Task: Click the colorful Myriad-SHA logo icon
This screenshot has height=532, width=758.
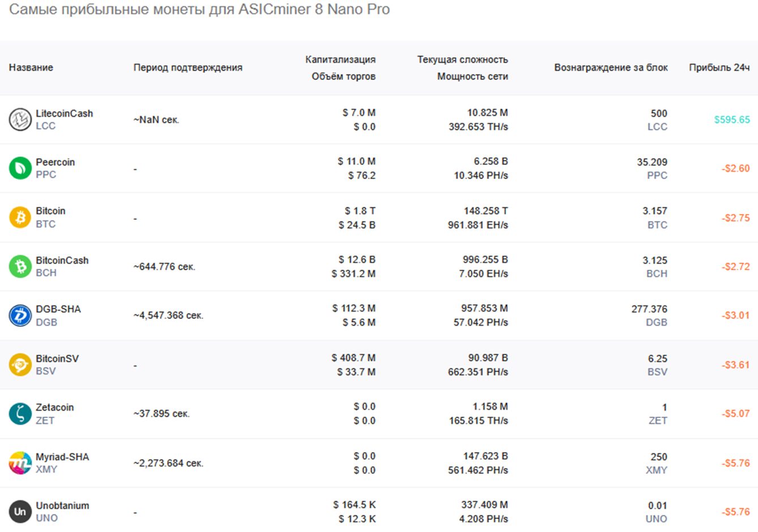Action: (20, 463)
